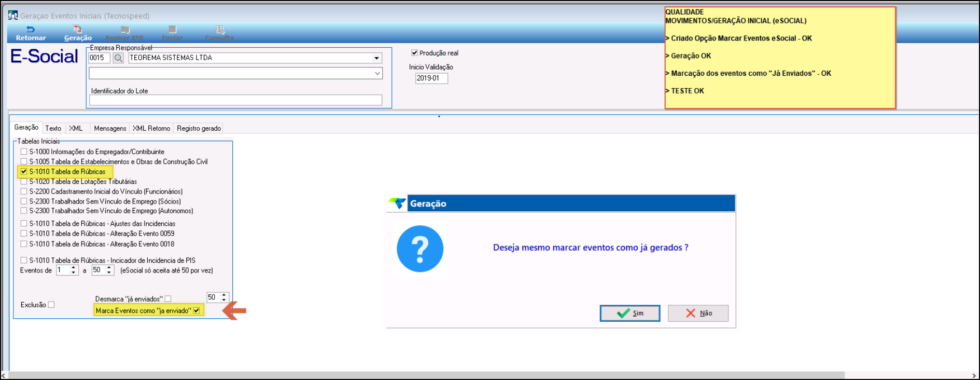
Task: Toggle the Exclusão checkbox
Action: click(x=51, y=305)
